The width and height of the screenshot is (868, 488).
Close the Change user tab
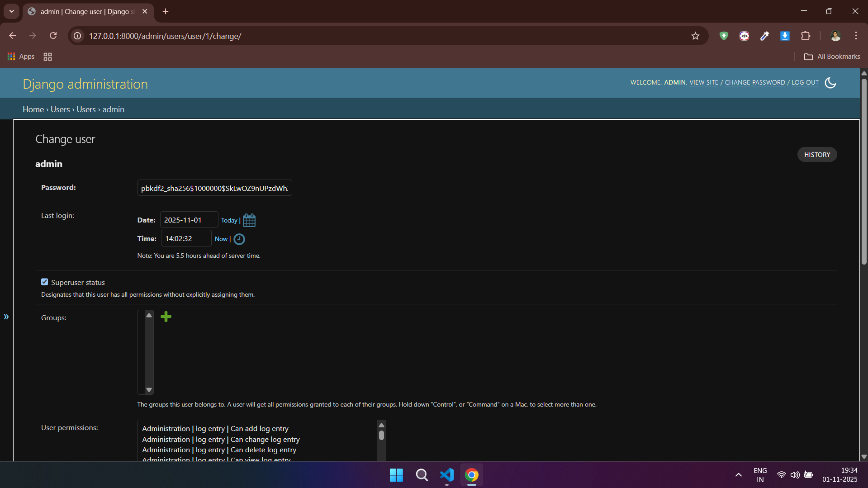tap(145, 11)
